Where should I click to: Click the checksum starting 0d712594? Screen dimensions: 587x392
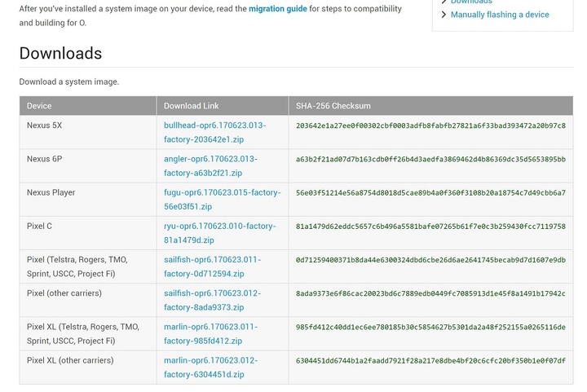pyautogui.click(x=430, y=260)
